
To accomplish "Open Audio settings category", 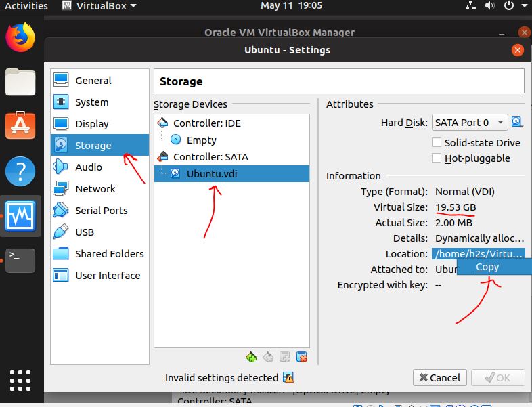I will pos(99,167).
